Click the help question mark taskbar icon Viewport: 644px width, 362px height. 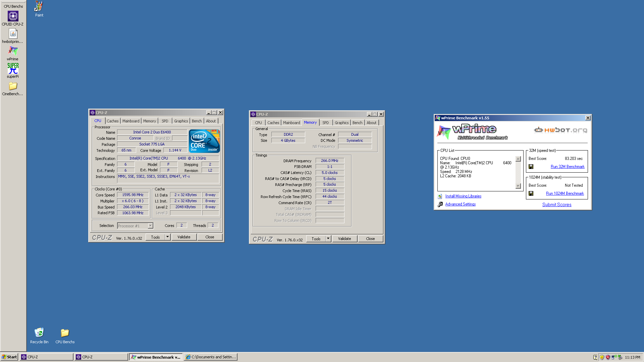point(595,357)
